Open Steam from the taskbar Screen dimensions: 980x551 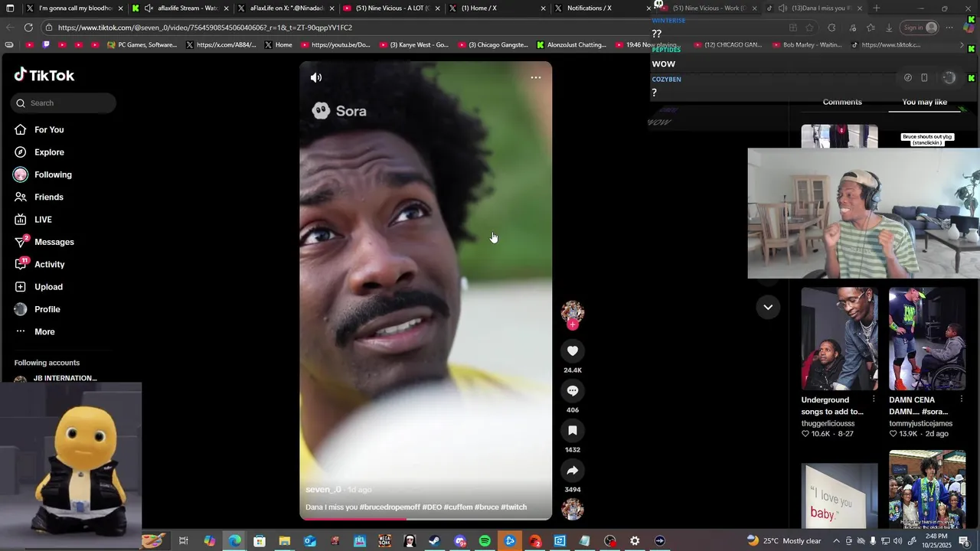pyautogui.click(x=434, y=541)
